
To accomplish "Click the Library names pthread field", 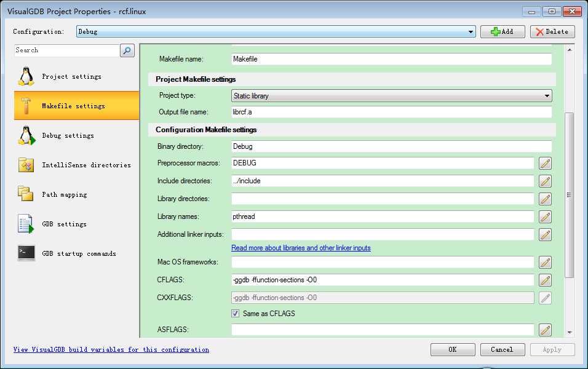I will click(383, 216).
